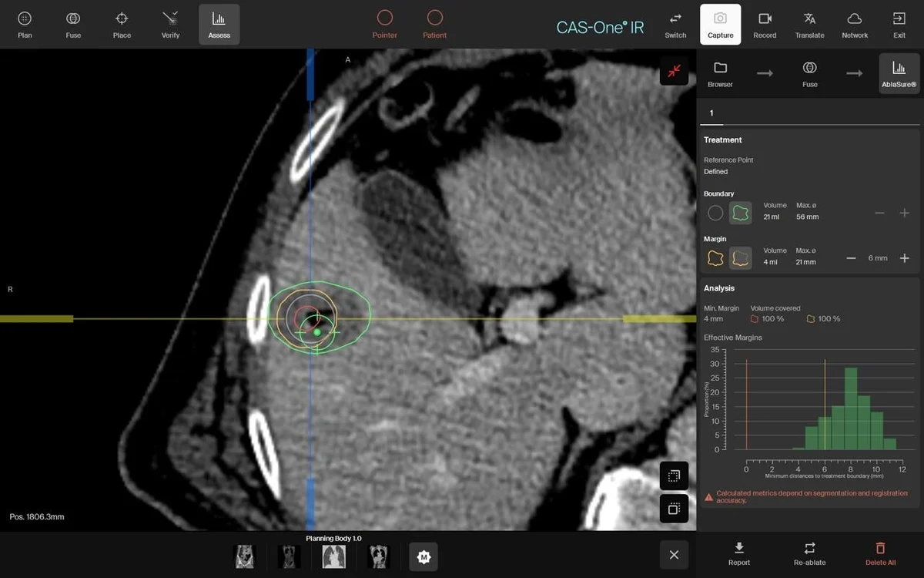
Task: Select the dashed partial margin outline
Action: pyautogui.click(x=741, y=258)
